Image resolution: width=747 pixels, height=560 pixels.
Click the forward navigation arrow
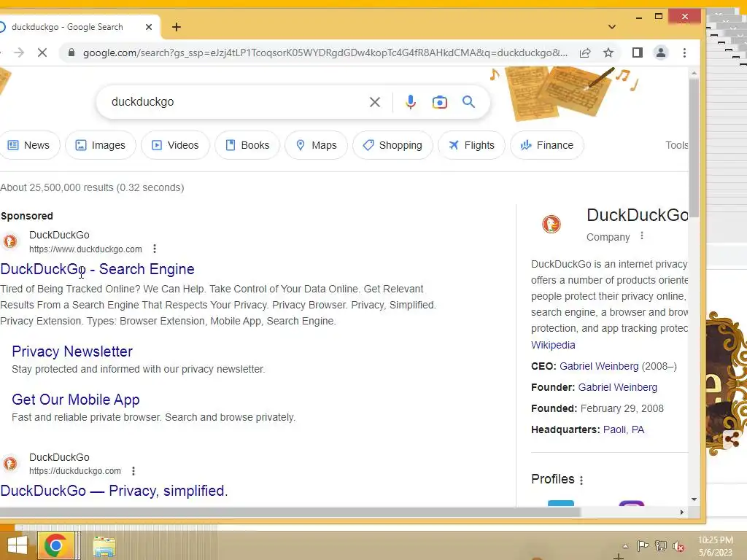19,52
